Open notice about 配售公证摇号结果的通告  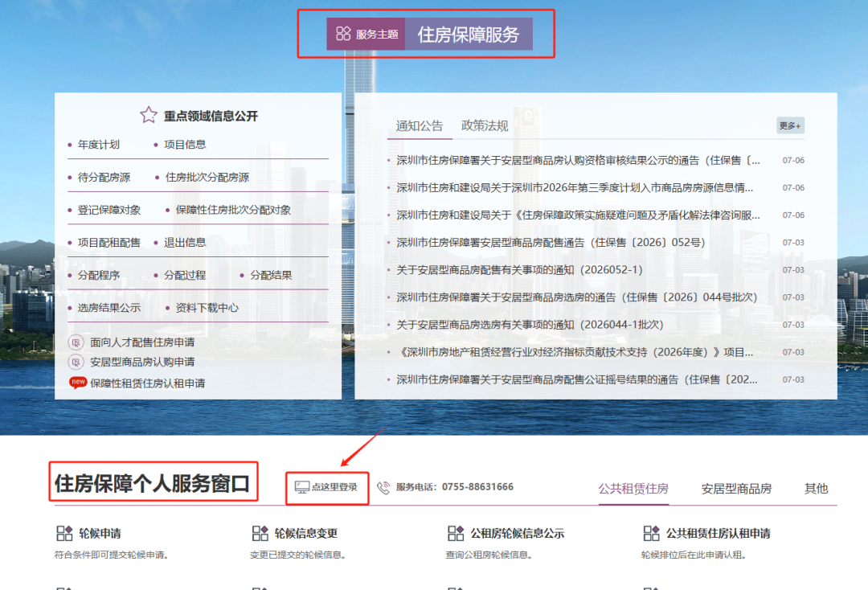coord(577,379)
